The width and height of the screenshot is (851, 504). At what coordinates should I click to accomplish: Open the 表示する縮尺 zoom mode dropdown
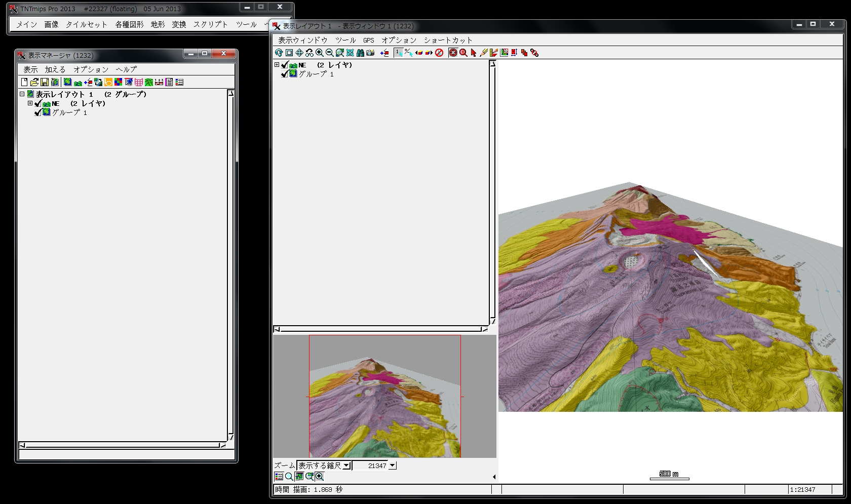[346, 466]
